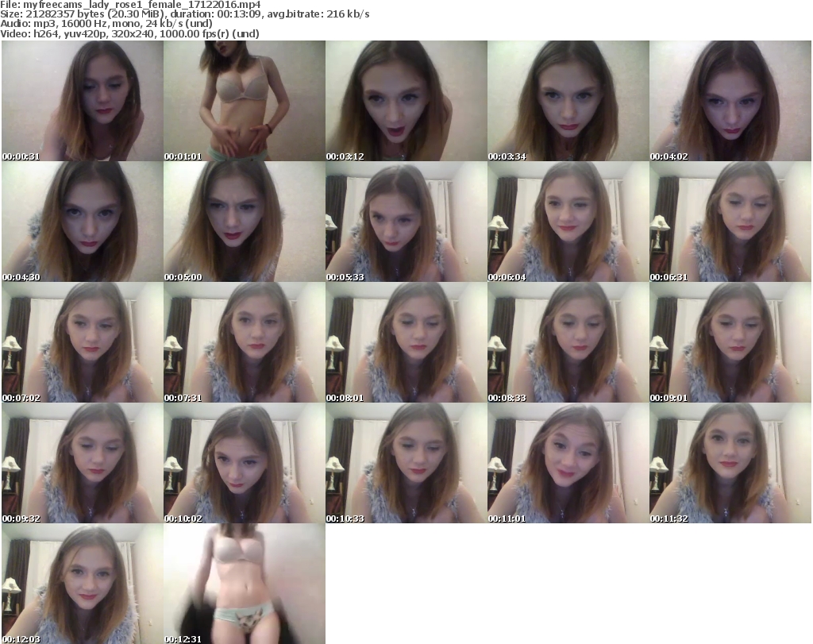This screenshot has width=813, height=644.
Task: Choose the frame labeled 00:03:34
Action: (x=568, y=101)
